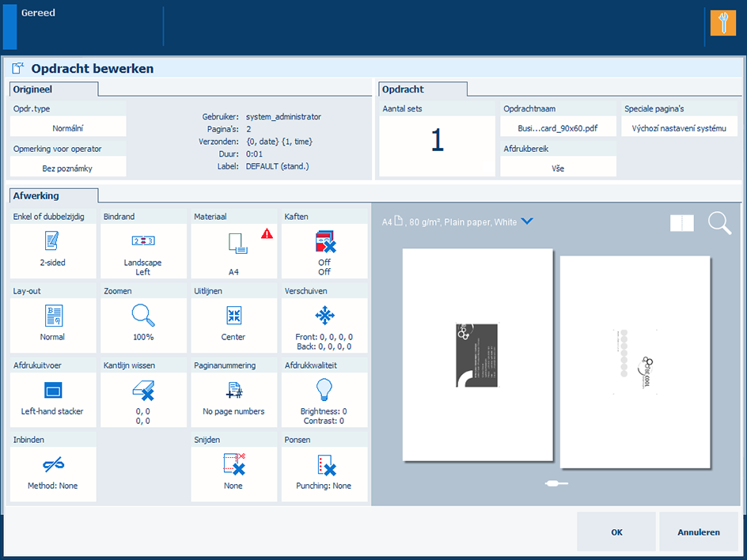
Task: Open Bindrand Landscape Left setting
Action: coord(142,249)
